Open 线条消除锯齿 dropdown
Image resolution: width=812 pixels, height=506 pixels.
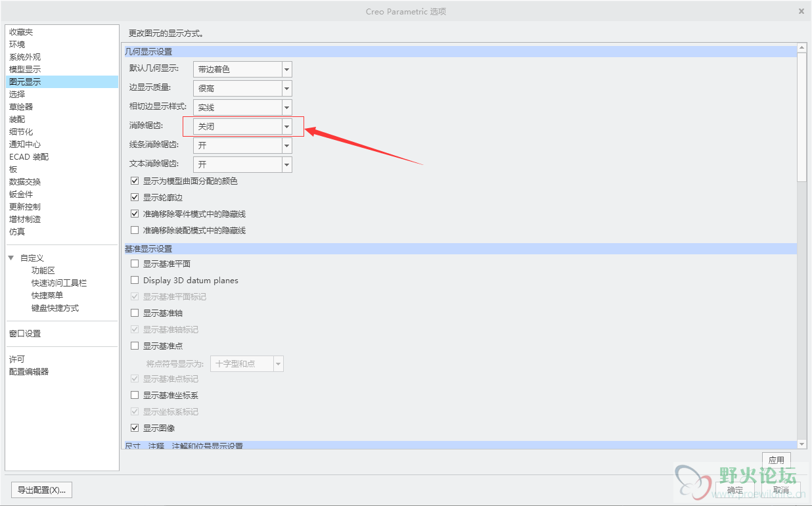(x=242, y=145)
